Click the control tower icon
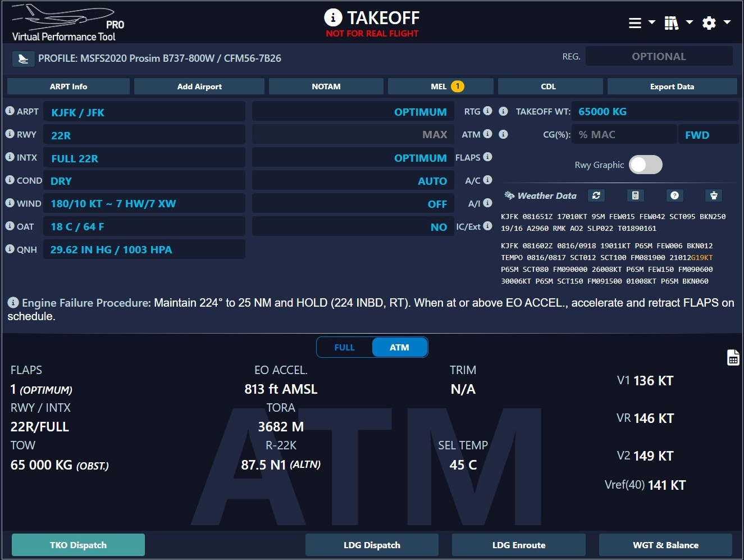 pyautogui.click(x=714, y=195)
